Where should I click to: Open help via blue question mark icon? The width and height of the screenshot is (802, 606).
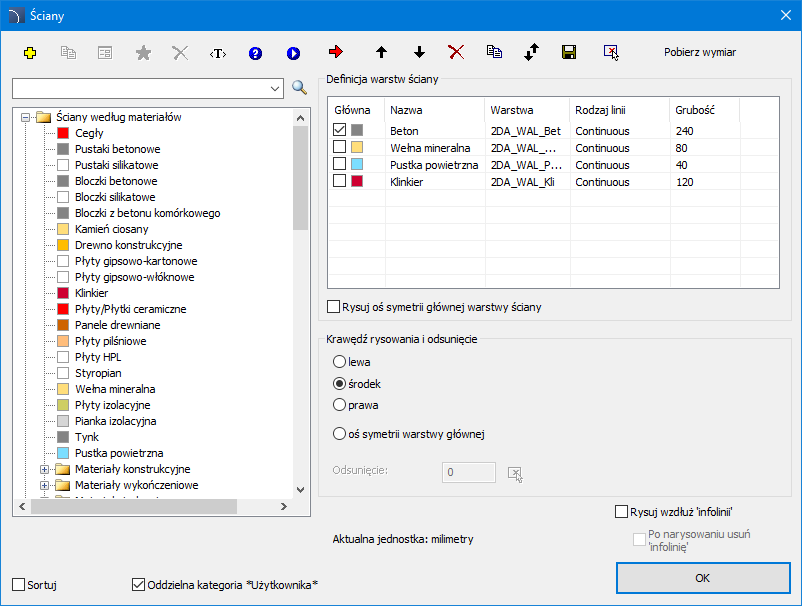pos(255,52)
